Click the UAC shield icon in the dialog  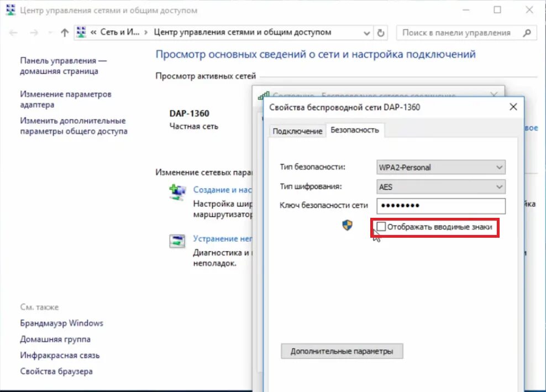click(347, 225)
